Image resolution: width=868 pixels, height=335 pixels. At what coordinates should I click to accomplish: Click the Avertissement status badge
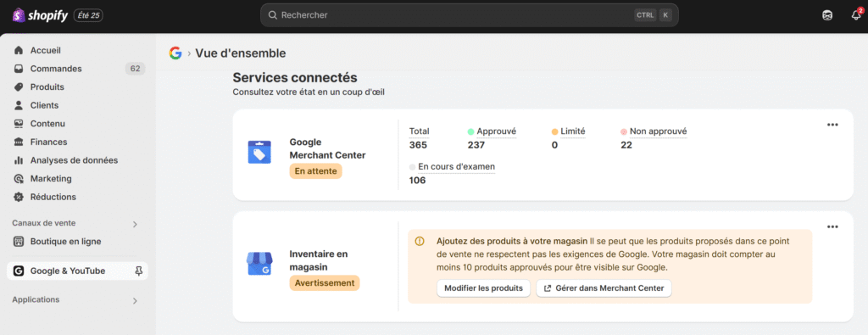(x=325, y=283)
